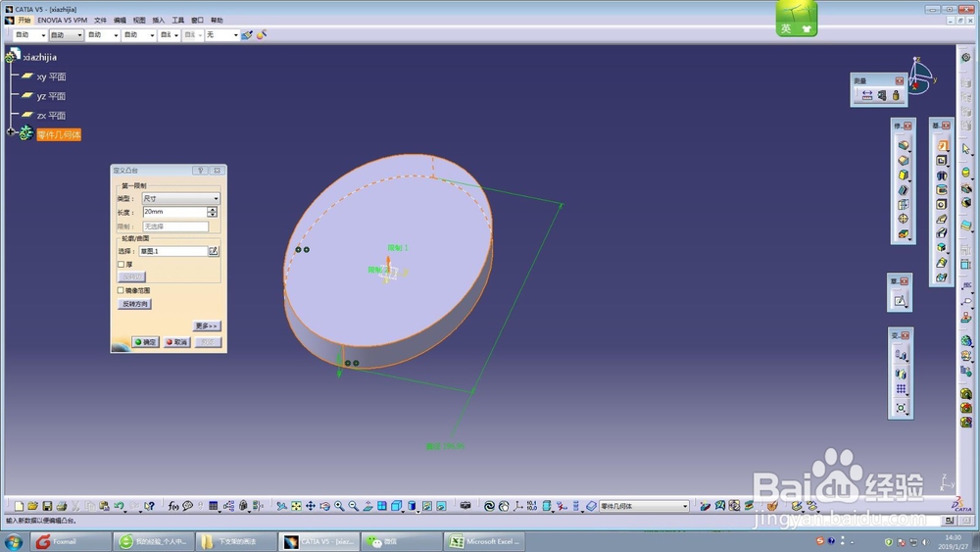Open the fourth 自动 dropdown in the toolbar
The height and width of the screenshot is (552, 980).
pos(139,35)
